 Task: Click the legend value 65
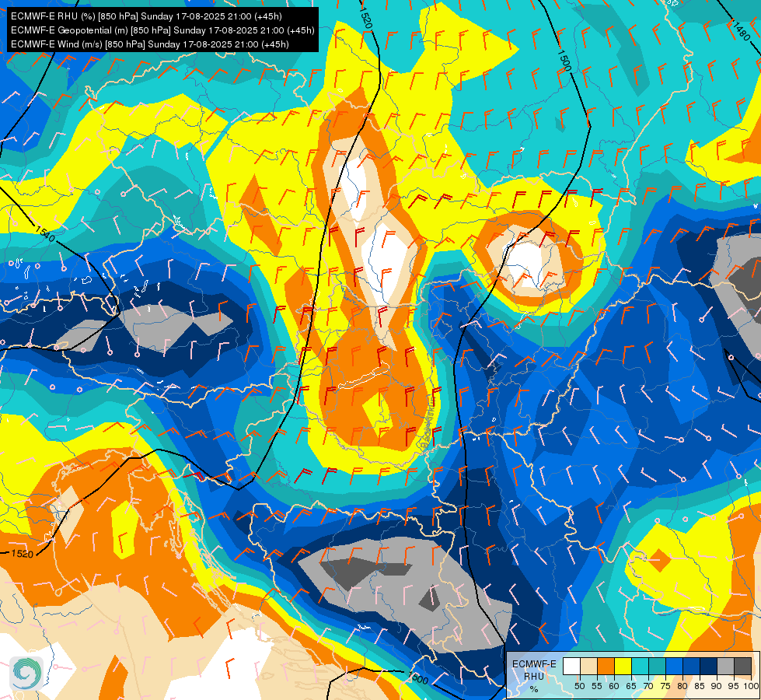pyautogui.click(x=631, y=686)
